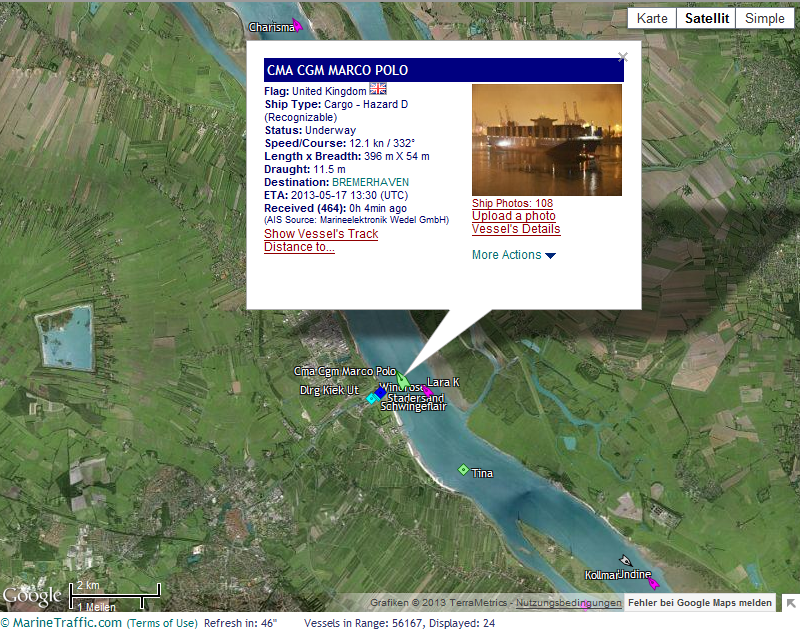The image size is (800, 641).
Task: Switch map to Simple view
Action: point(765,19)
